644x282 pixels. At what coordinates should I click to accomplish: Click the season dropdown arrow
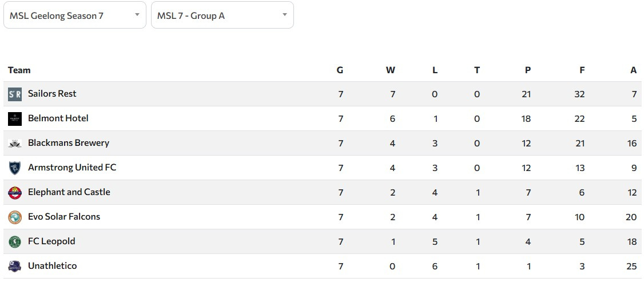click(137, 15)
